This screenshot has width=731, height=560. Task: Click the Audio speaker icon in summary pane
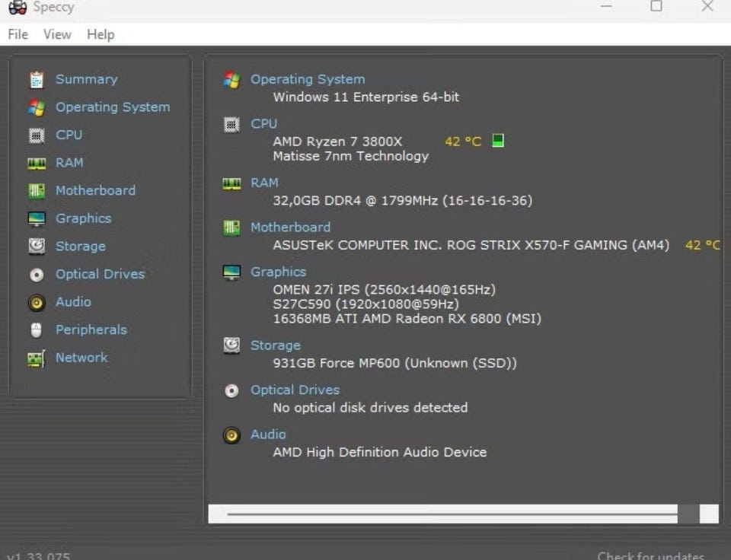click(x=231, y=435)
